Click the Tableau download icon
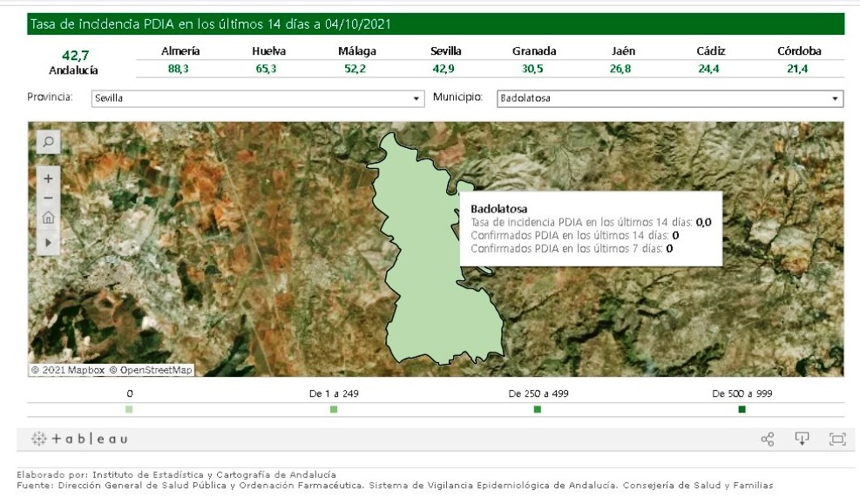The width and height of the screenshot is (860, 504). [x=802, y=439]
